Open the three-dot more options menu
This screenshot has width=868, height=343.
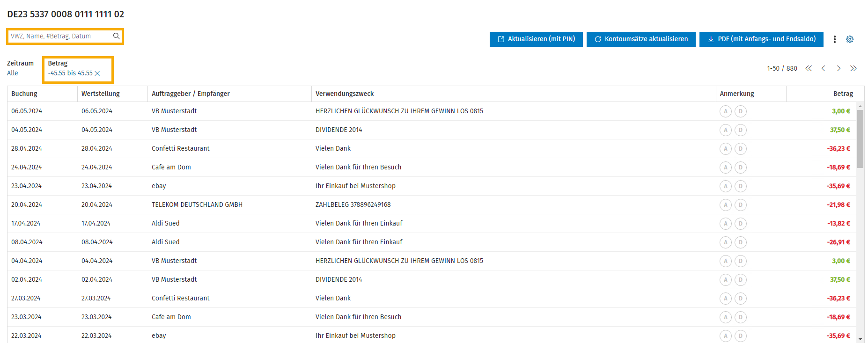click(834, 39)
